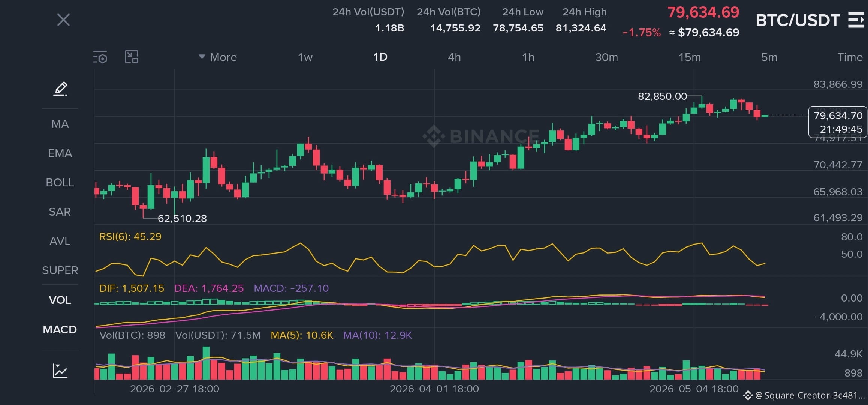868x405 pixels.
Task: Click the live price tag 79,634.70
Action: (838, 115)
